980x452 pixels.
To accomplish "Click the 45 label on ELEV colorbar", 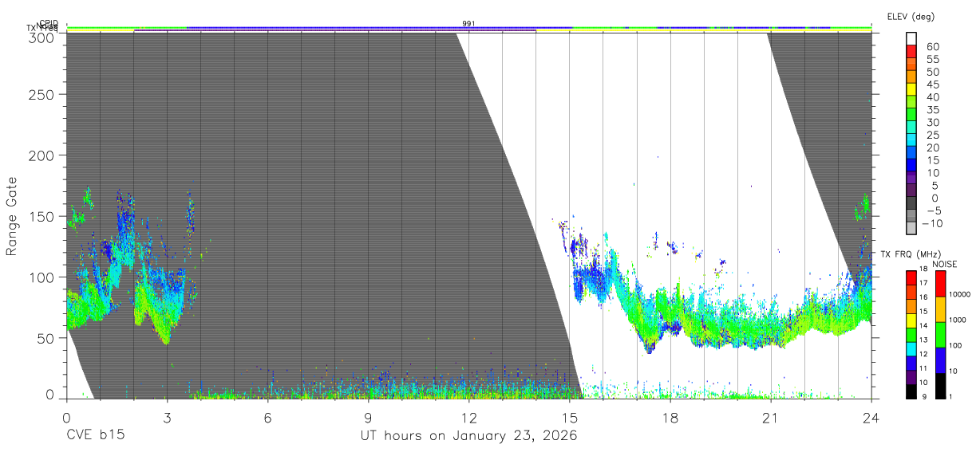I will coord(933,85).
